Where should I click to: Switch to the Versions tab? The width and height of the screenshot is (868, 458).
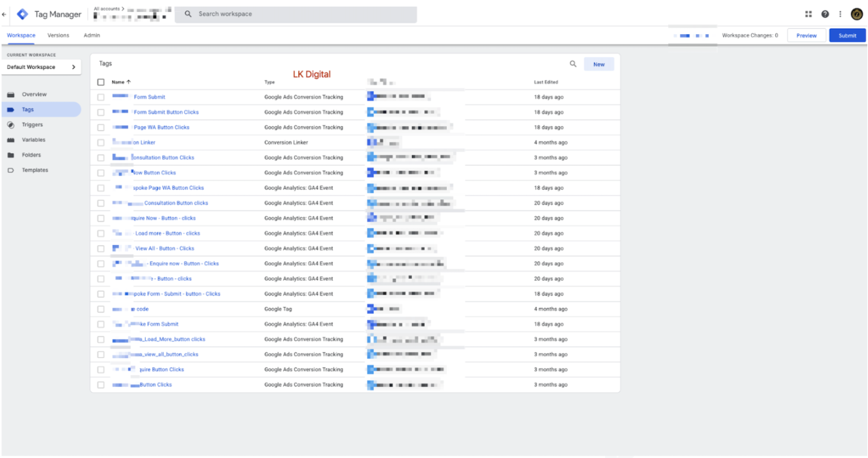pyautogui.click(x=58, y=35)
